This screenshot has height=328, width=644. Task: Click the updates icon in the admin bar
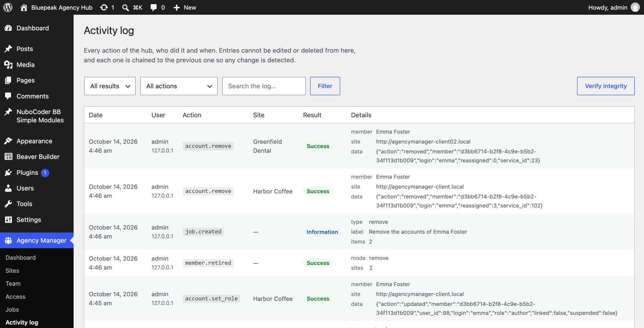point(104,7)
